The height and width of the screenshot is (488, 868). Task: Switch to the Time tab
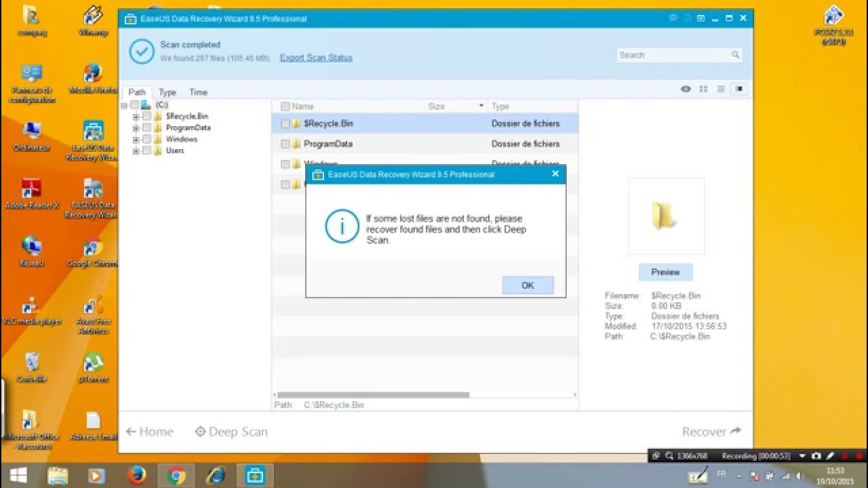[x=198, y=92]
